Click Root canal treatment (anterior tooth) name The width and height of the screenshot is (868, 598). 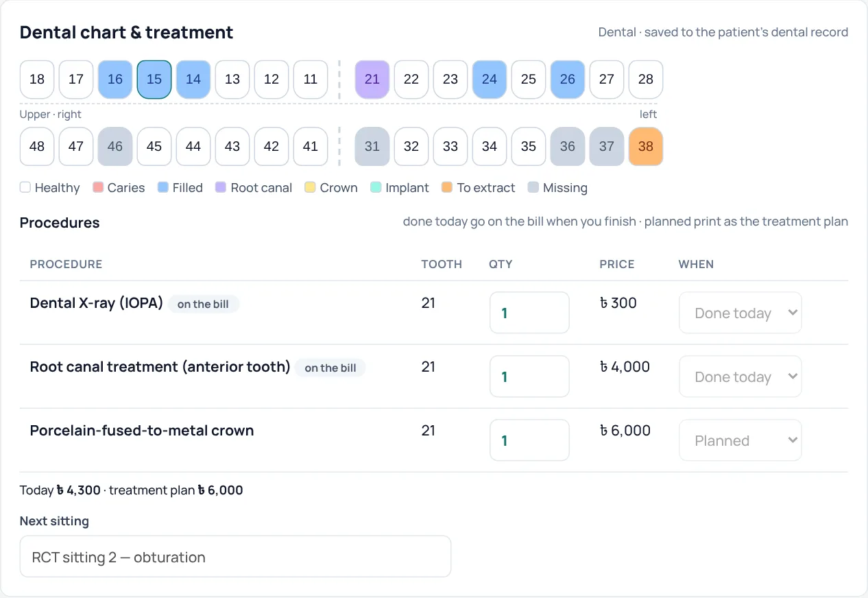(x=160, y=367)
